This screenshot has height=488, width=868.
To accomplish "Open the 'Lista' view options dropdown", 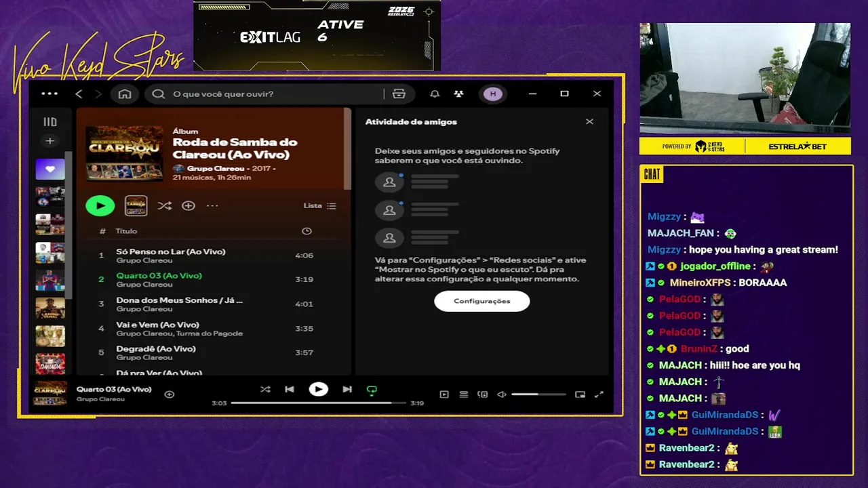I will click(x=319, y=205).
